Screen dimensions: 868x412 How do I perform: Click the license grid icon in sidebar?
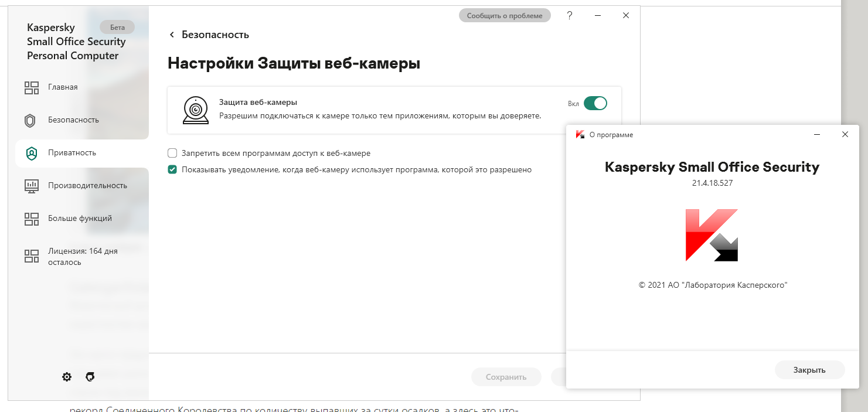click(31, 256)
